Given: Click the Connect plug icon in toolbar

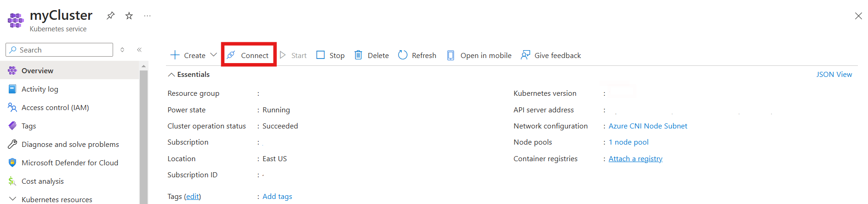Looking at the screenshot, I should coord(231,55).
